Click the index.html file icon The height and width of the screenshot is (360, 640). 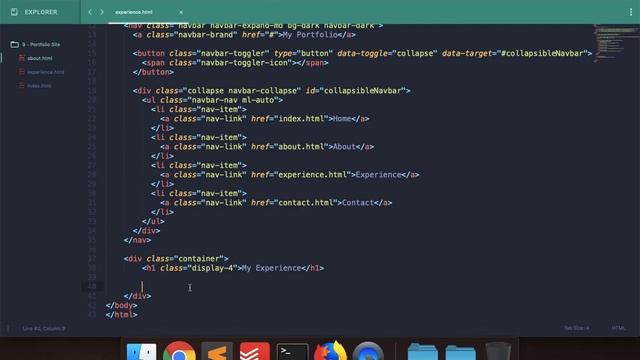pos(22,86)
